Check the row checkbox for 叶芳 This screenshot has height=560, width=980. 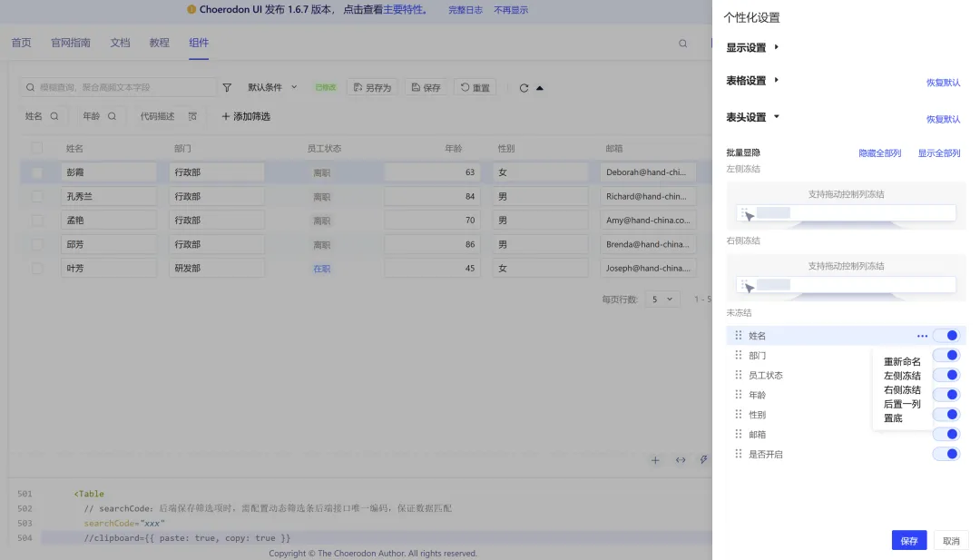(37, 268)
